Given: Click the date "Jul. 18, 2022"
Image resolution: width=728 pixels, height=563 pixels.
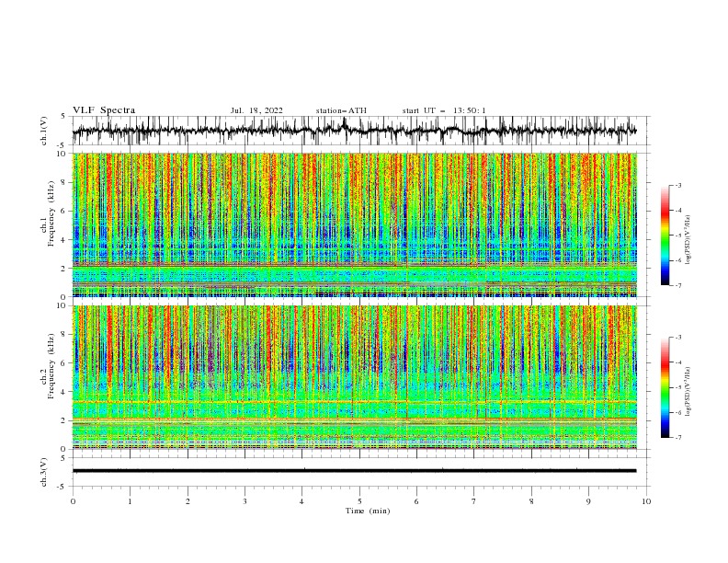Looking at the screenshot, I should coord(256,110).
